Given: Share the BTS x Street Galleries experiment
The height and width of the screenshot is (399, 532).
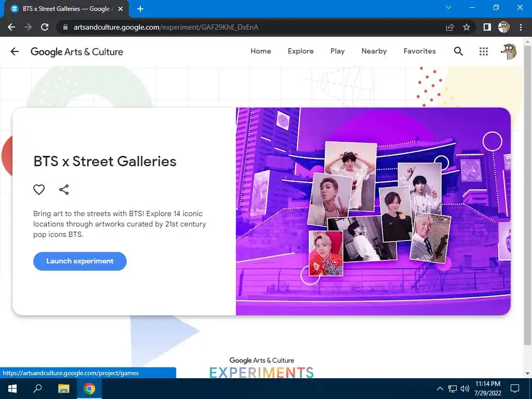Looking at the screenshot, I should 64,190.
